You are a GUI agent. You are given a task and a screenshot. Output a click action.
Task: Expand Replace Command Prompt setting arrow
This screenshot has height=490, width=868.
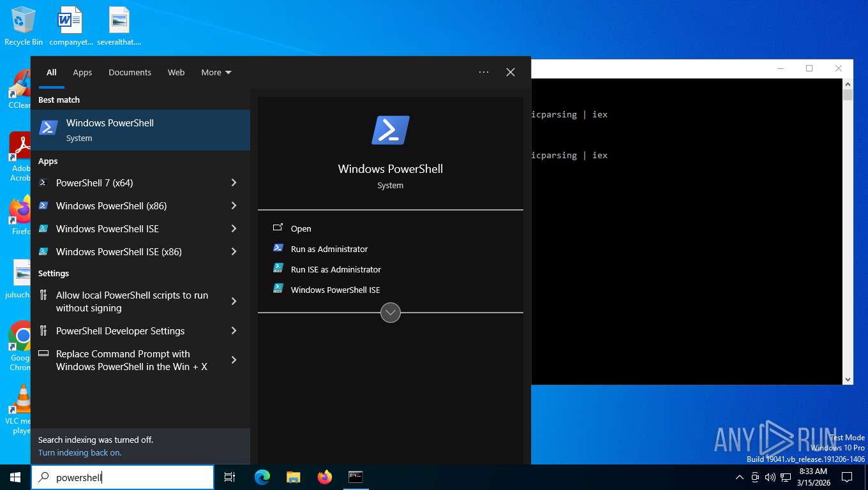(x=234, y=360)
